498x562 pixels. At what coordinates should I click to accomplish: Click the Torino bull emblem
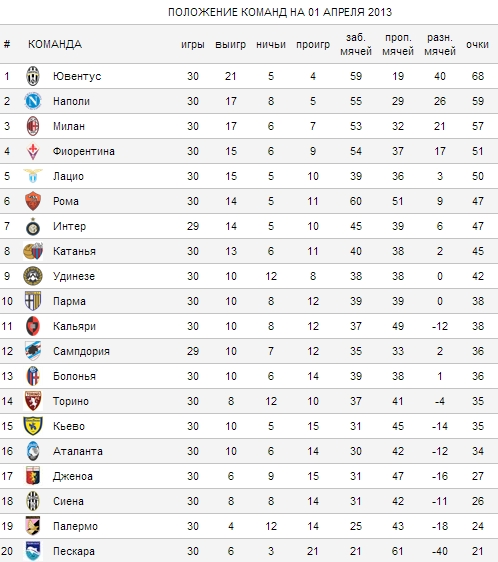click(x=33, y=401)
